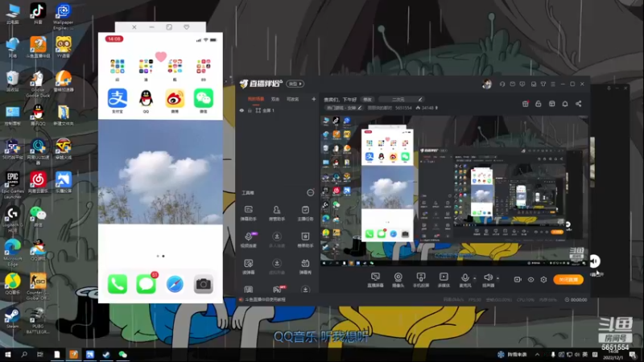Click 修改 button next to room title
The image size is (644, 362).
coord(367,99)
